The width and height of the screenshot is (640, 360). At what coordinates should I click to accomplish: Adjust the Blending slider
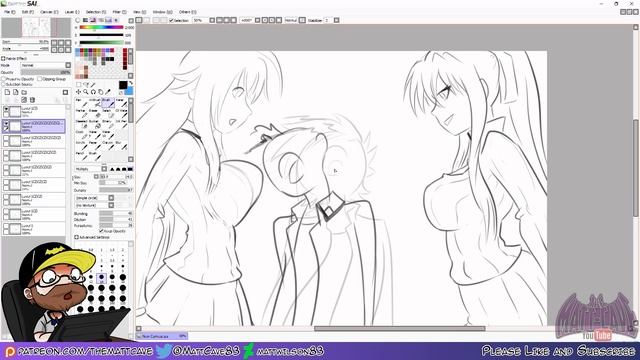pyautogui.click(x=116, y=213)
